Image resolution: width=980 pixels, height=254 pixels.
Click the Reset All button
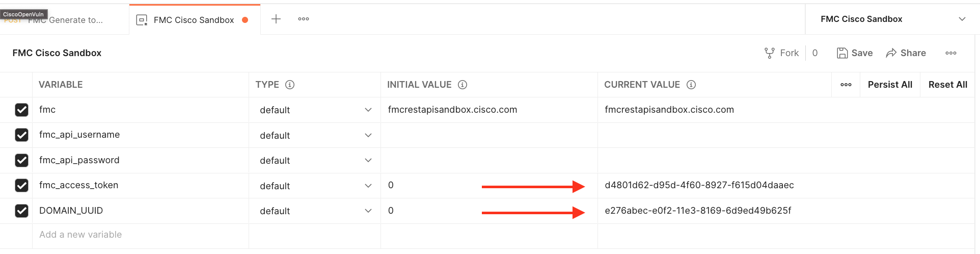point(947,85)
